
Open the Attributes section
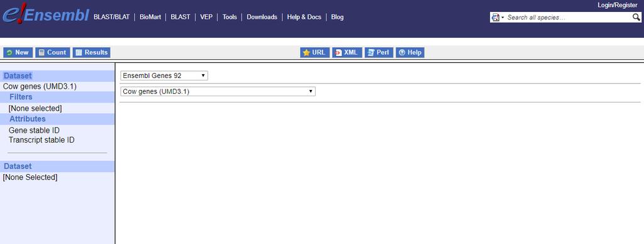[x=28, y=119]
